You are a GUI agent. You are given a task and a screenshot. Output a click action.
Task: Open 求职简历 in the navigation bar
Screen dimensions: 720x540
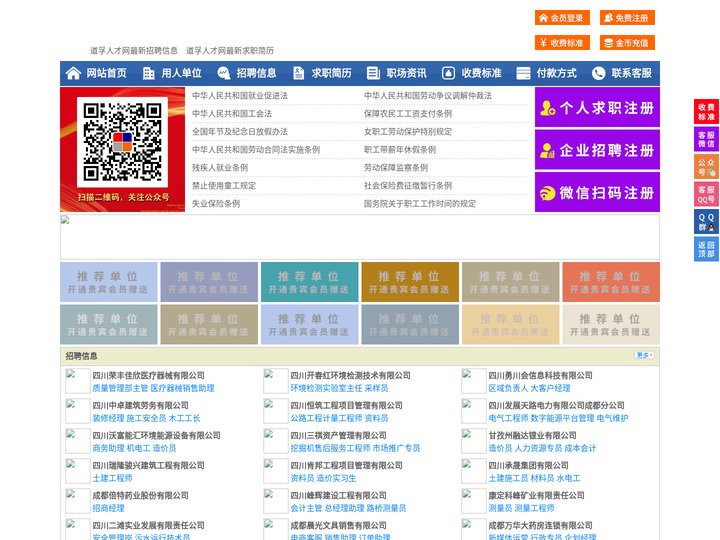pyautogui.click(x=332, y=73)
